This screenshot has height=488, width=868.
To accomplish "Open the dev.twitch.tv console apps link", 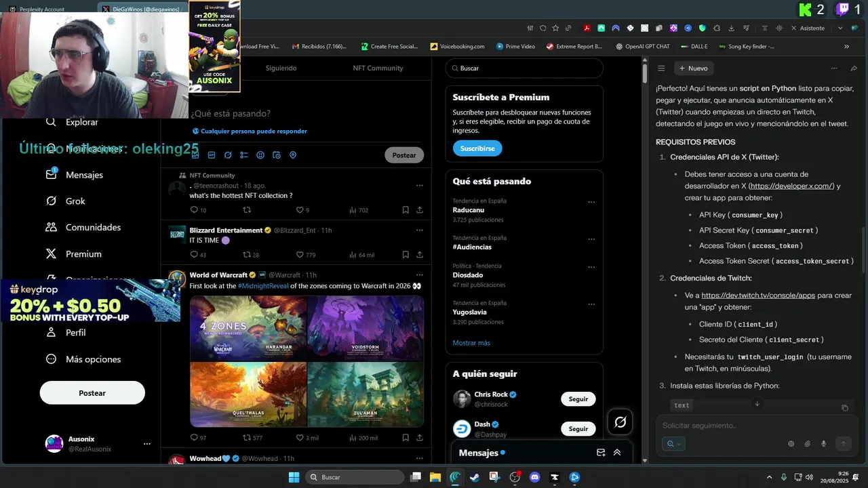I will coord(758,296).
